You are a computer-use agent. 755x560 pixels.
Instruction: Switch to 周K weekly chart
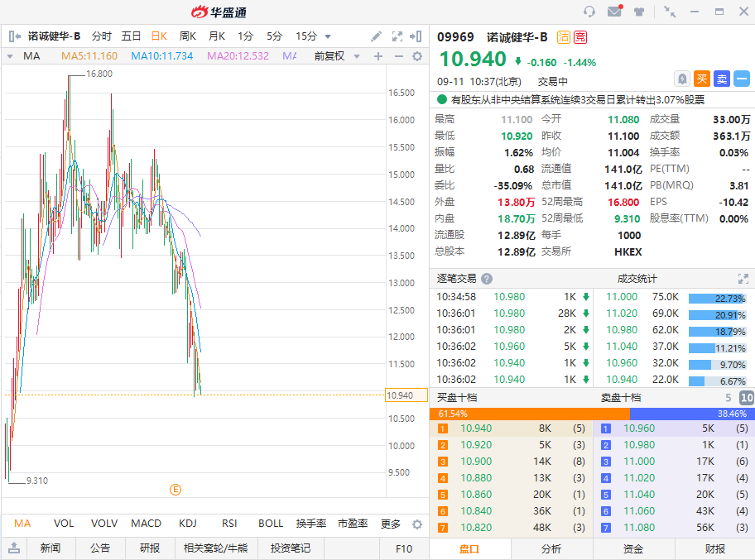[x=187, y=36]
